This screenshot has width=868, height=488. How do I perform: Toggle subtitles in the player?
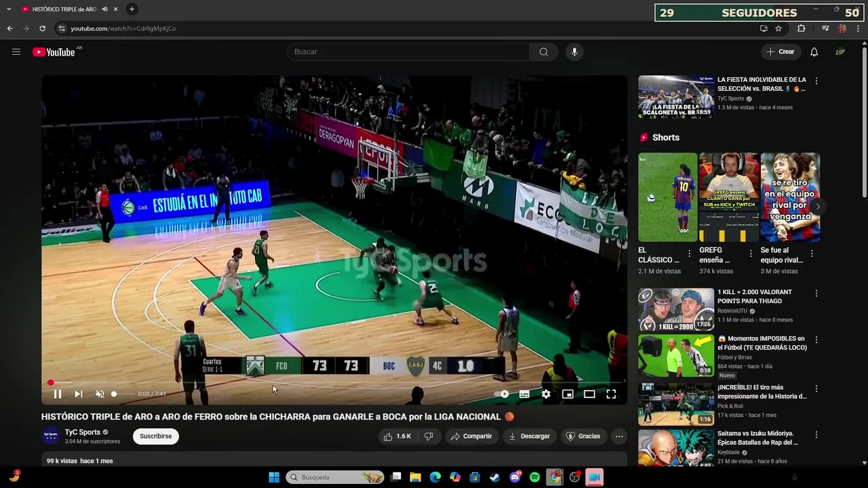click(x=524, y=394)
